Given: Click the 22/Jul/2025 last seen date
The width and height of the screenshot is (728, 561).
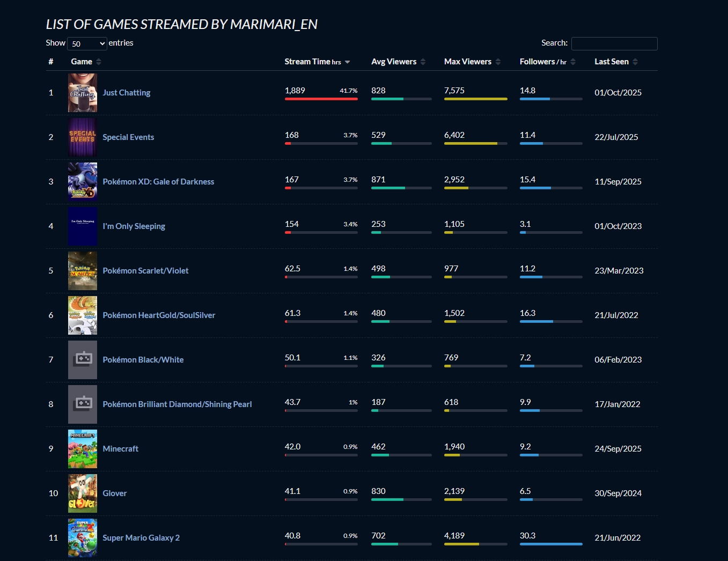Looking at the screenshot, I should 616,137.
